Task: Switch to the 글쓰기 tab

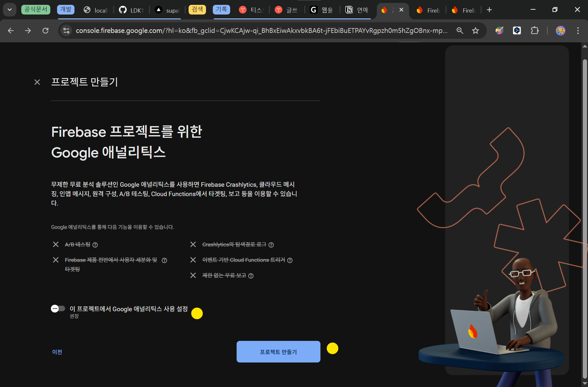Action: click(287, 10)
